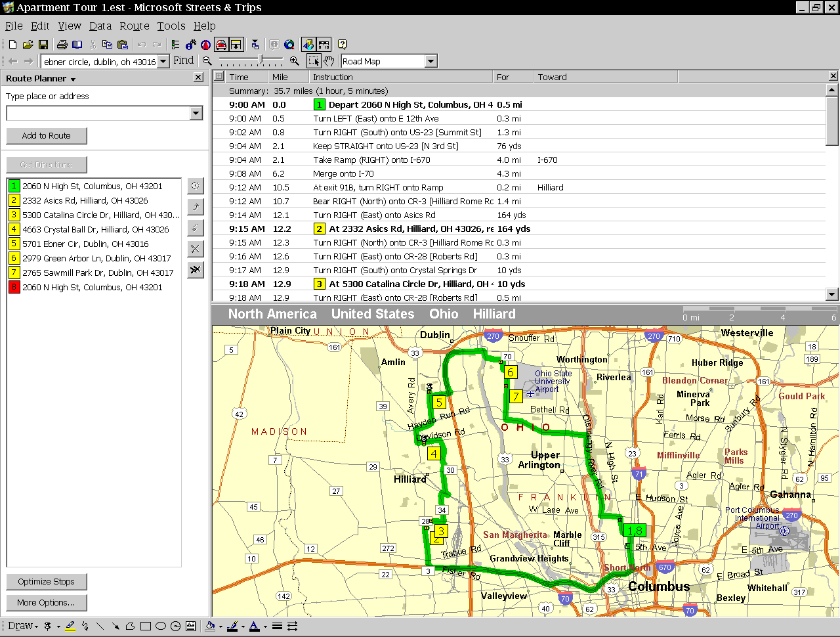Copy the selection using the Copy icon

[x=108, y=45]
